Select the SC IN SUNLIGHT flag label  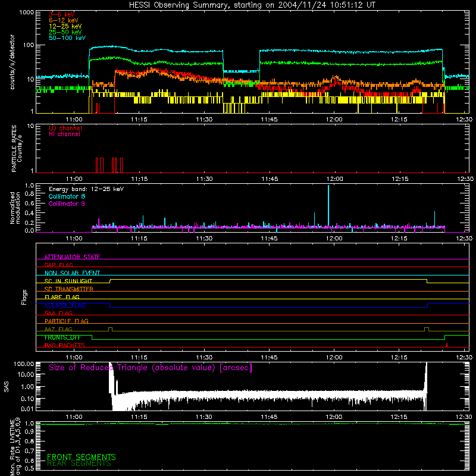click(68, 281)
